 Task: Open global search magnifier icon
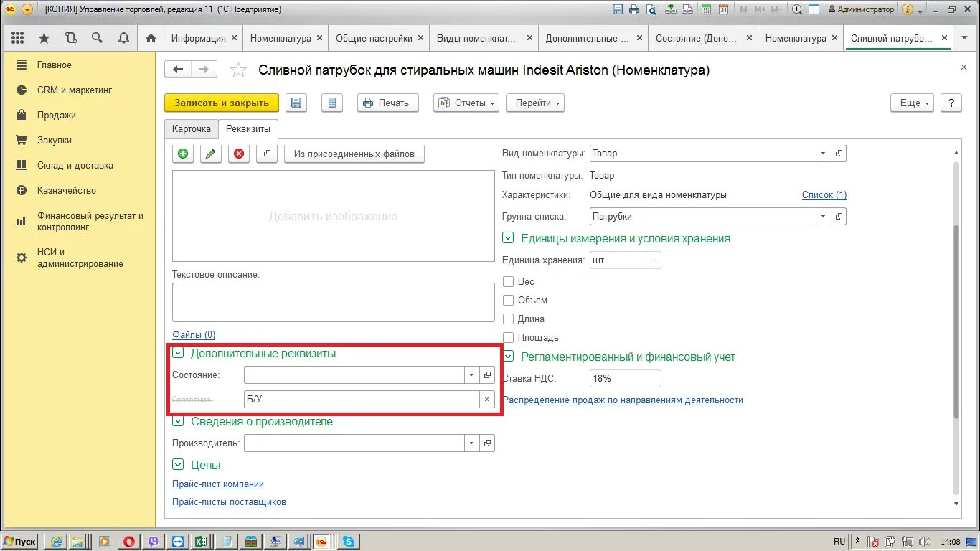[97, 38]
